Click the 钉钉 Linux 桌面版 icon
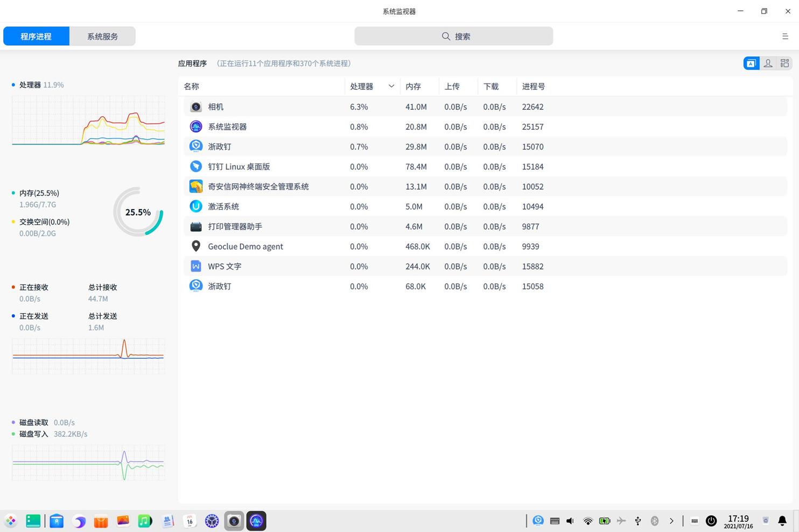 coord(196,166)
